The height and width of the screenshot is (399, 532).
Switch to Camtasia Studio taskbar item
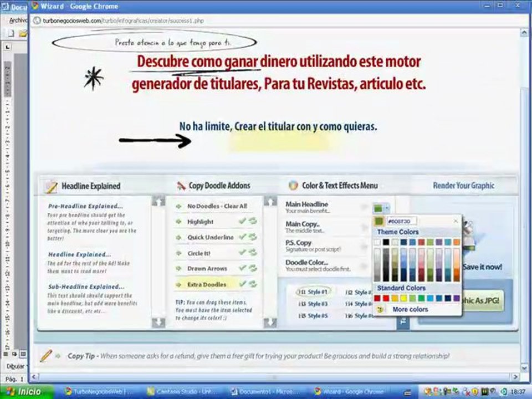[183, 392]
